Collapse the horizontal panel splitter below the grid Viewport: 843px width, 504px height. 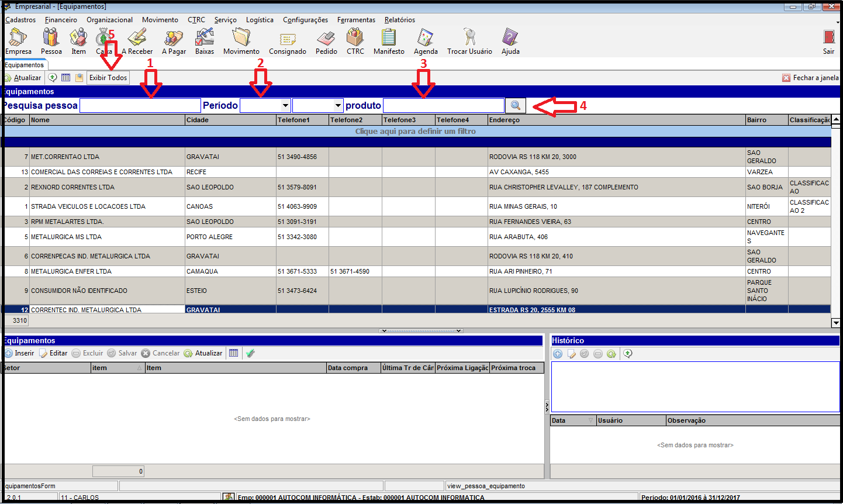[421, 331]
